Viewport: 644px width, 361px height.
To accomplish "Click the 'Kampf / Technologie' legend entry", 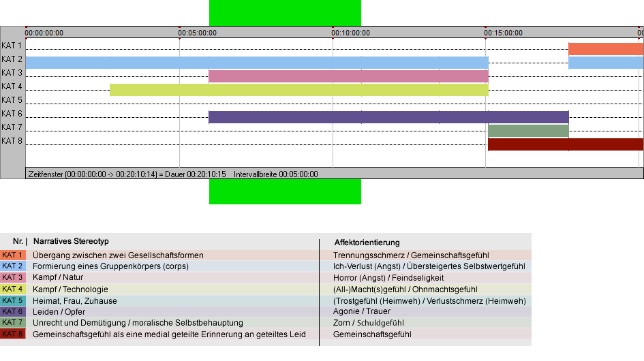I will (70, 289).
